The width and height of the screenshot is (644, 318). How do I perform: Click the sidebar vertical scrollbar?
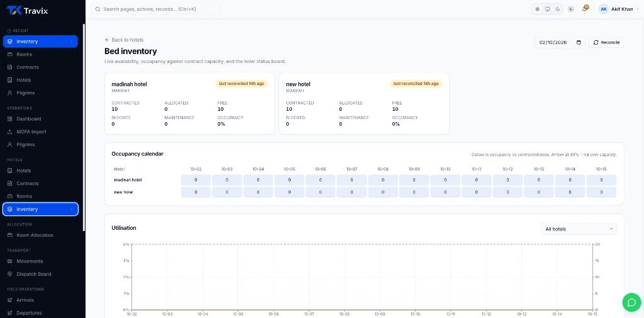pos(84,128)
